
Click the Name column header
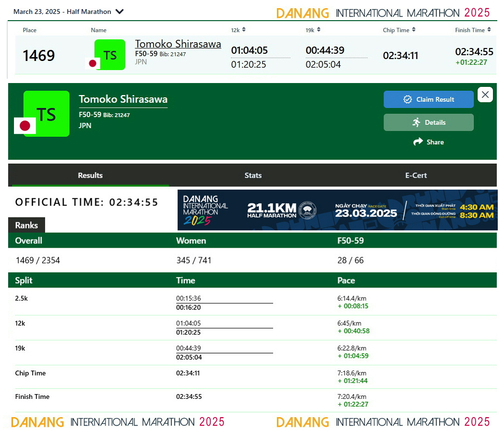tap(99, 30)
